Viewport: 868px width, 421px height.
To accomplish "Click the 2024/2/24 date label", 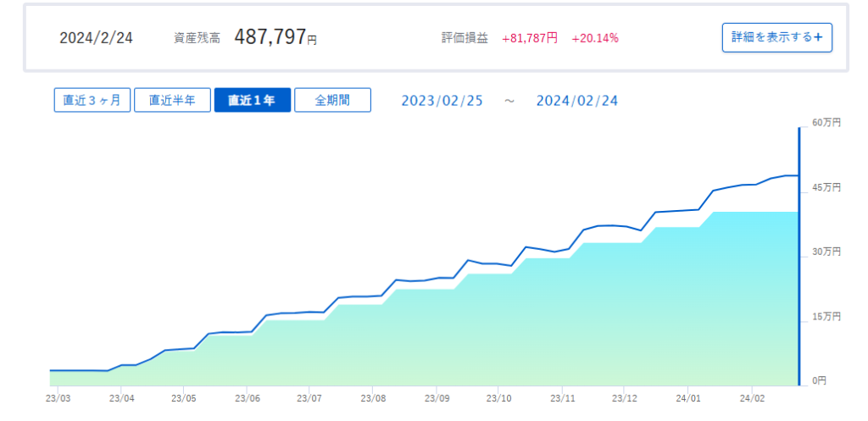I will click(x=97, y=38).
